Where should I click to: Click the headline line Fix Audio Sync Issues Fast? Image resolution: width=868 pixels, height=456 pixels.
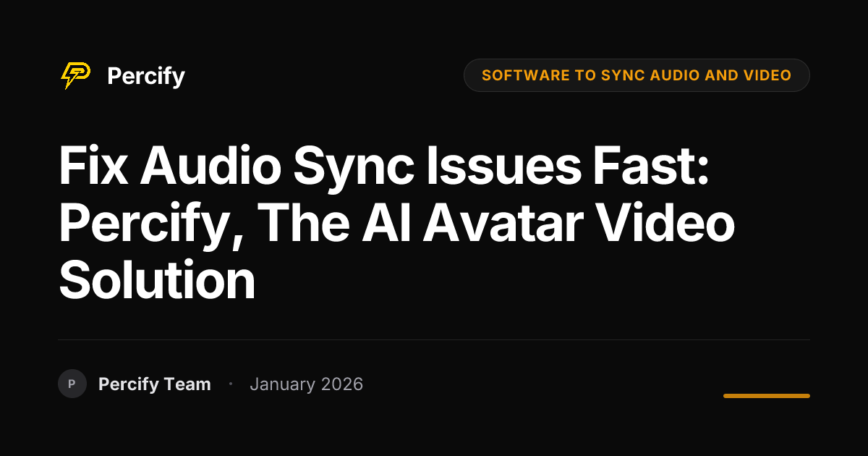point(385,168)
